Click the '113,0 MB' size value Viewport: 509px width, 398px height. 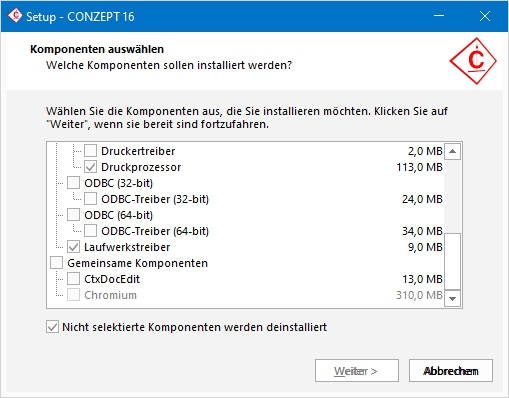[419, 167]
